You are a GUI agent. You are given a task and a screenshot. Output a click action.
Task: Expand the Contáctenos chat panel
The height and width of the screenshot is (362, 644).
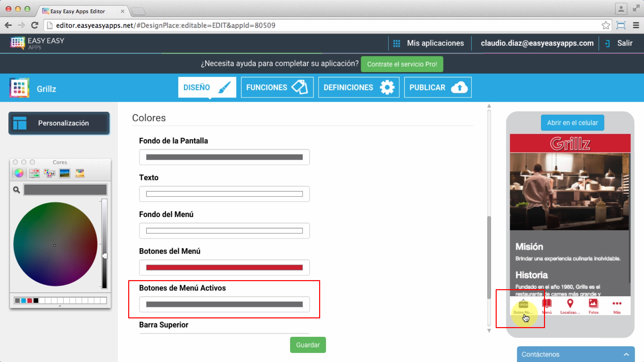click(626, 354)
